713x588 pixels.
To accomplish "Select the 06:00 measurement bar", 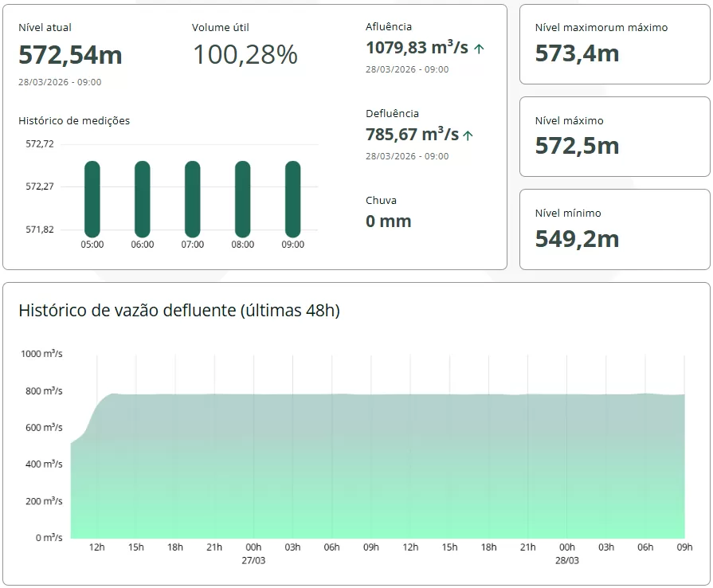I will pos(143,198).
